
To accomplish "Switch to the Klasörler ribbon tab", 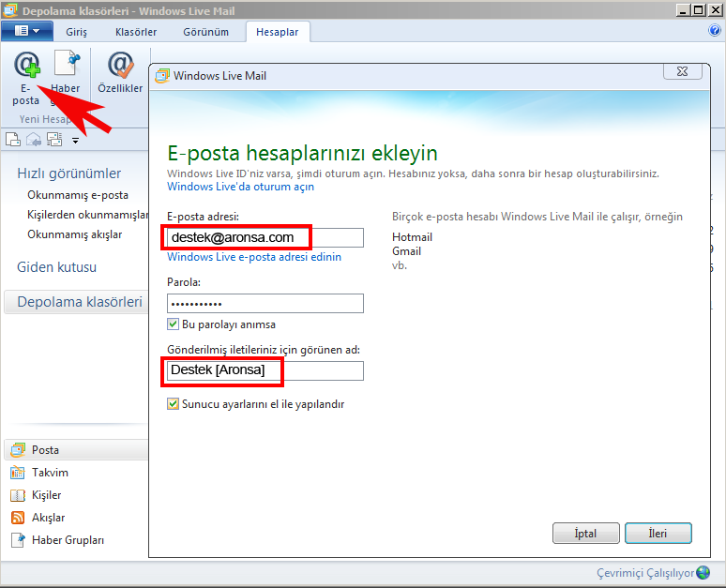I will tap(135, 32).
